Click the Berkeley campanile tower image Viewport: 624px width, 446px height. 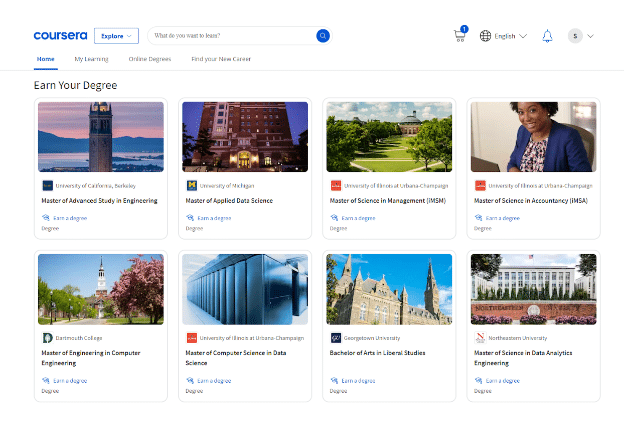pos(101,137)
